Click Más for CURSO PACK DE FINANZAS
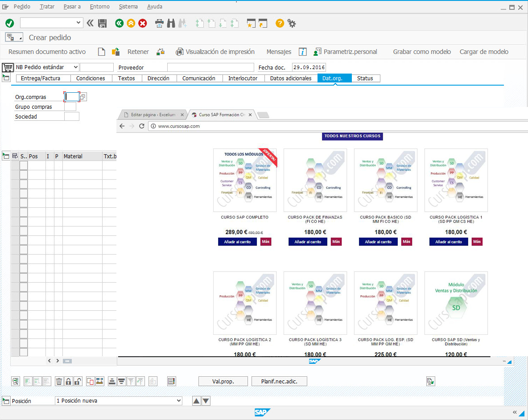The image size is (528, 420). (336, 242)
